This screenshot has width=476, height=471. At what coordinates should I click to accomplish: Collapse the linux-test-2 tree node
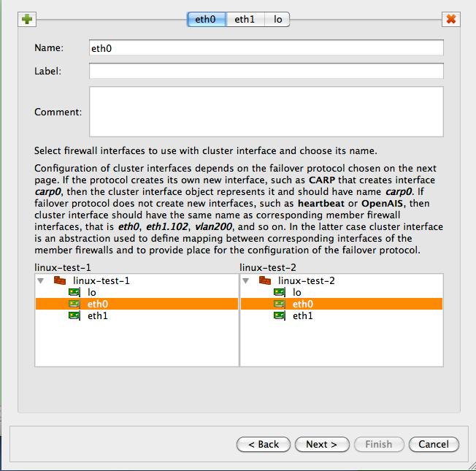click(x=246, y=281)
